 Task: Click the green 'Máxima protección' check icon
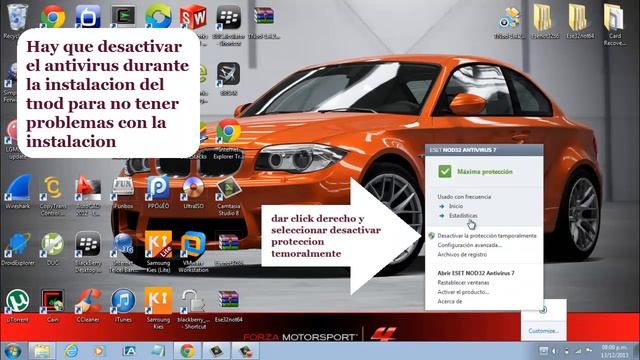[x=444, y=171]
